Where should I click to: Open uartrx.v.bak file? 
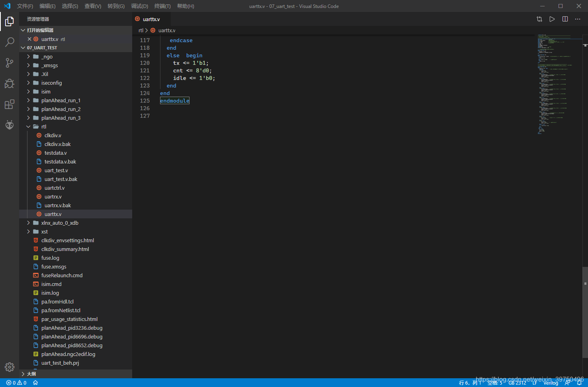point(76,205)
